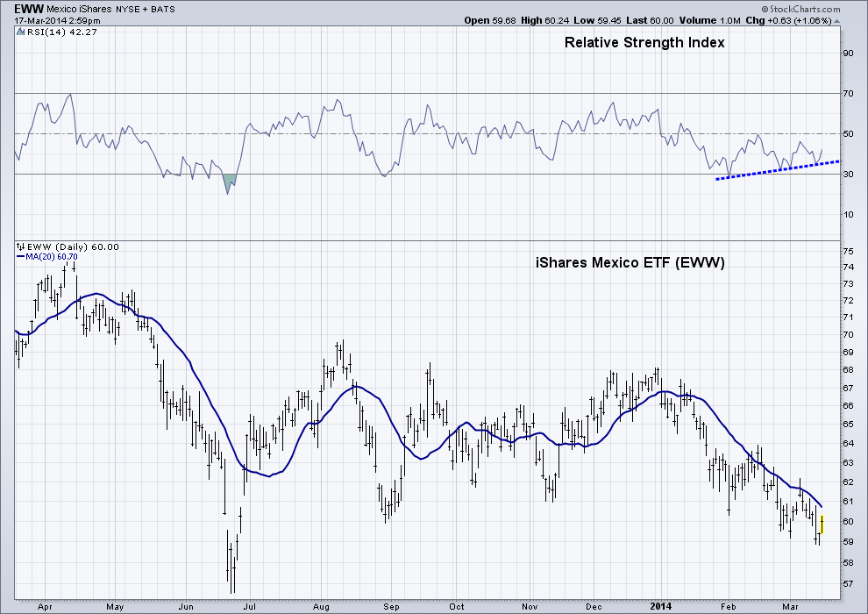Click the price axis label 57
Viewport: 868px width, 614px height.
[x=848, y=583]
